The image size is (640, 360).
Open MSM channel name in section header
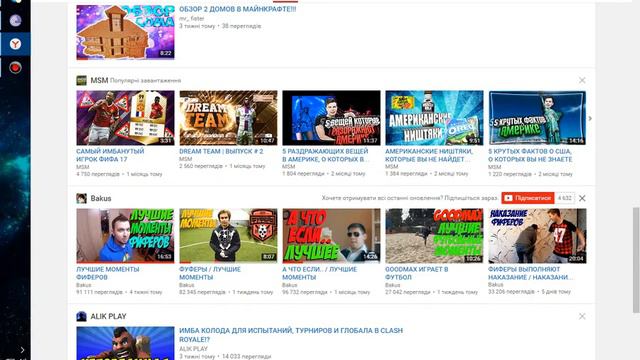point(99,80)
